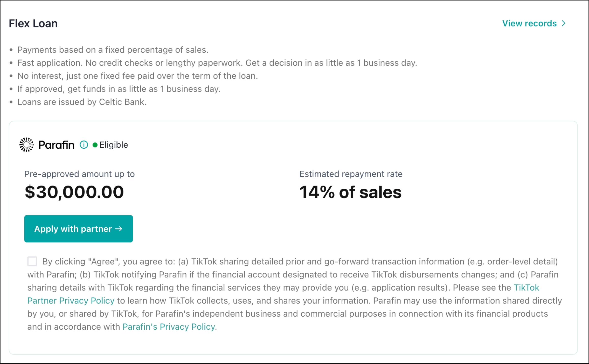Click the 14% of sales repayment rate
The image size is (589, 364).
coord(350,192)
